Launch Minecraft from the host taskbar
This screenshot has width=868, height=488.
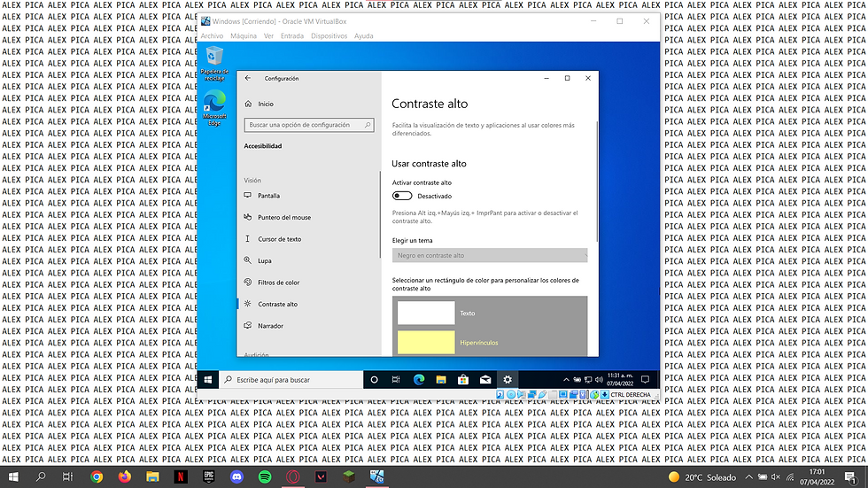pyautogui.click(x=349, y=477)
